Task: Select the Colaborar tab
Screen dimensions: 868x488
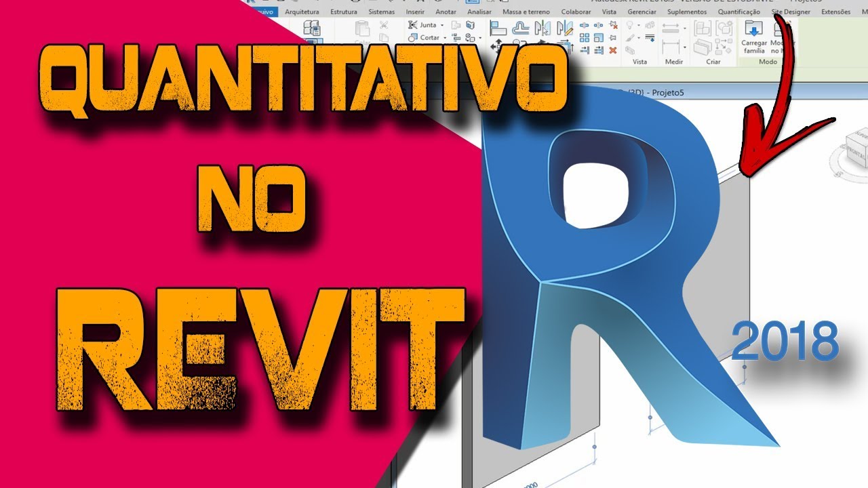Action: 576,12
